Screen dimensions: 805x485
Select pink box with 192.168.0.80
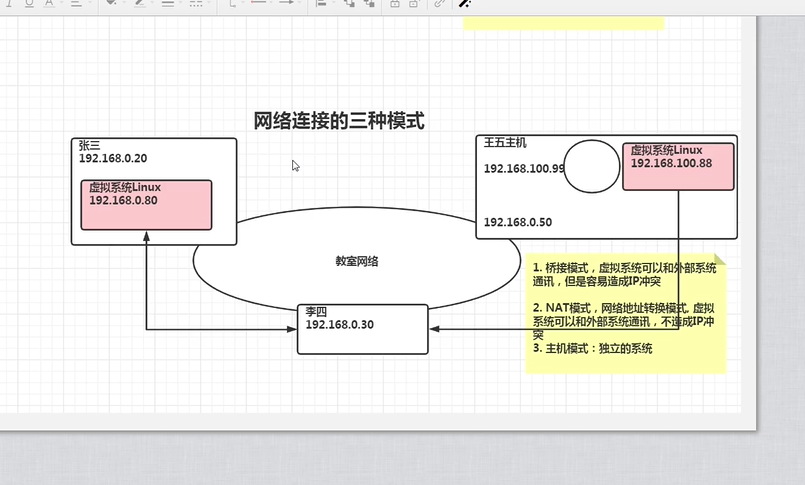(x=146, y=205)
